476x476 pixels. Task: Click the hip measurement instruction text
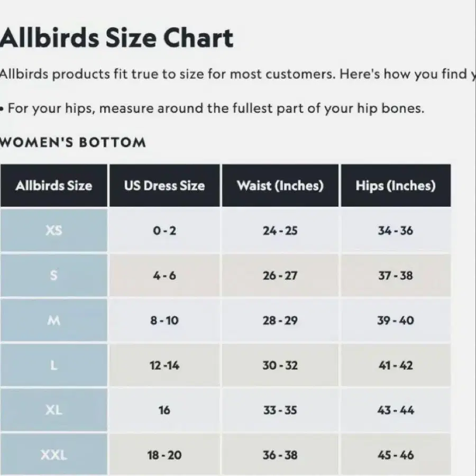212,109
